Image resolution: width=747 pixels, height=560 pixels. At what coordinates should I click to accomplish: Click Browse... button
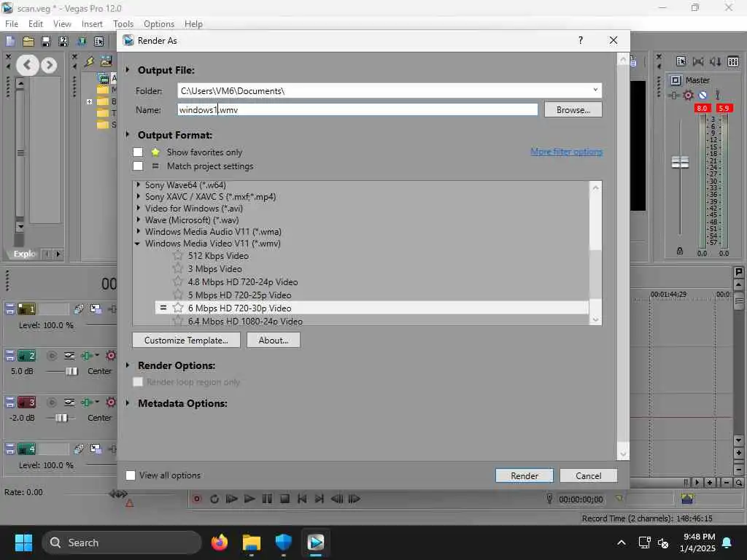coord(573,110)
